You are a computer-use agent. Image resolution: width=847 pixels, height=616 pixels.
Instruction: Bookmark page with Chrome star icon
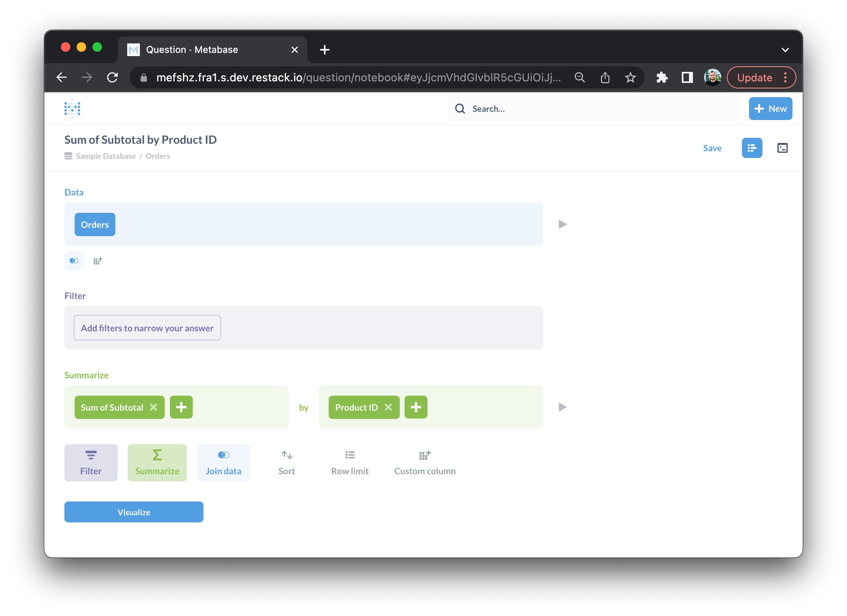[630, 77]
